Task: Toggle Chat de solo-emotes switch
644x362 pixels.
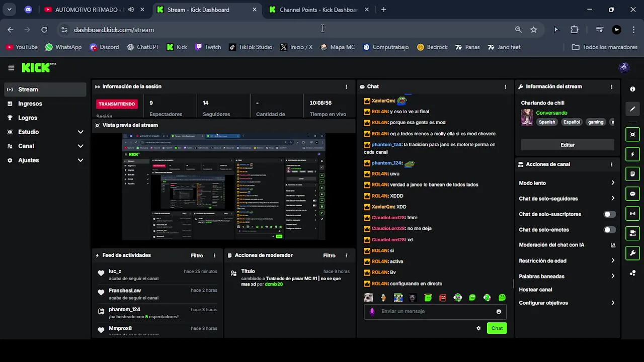Action: click(609, 230)
